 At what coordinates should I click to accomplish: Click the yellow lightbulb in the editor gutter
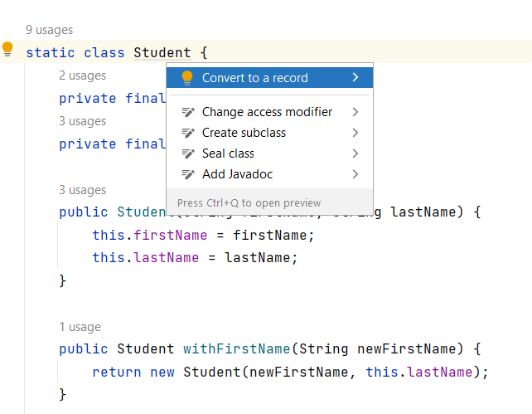tap(7, 50)
